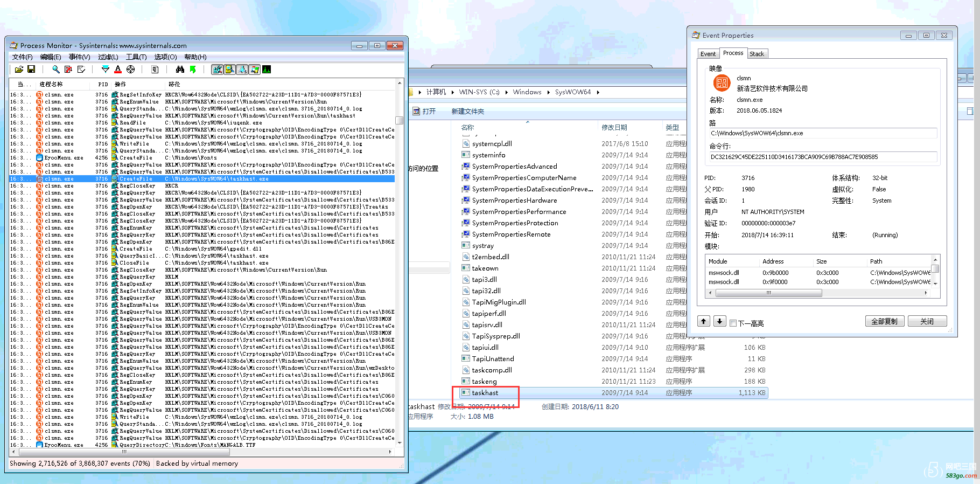Click the Open file icon in Process Monitor toolbar
The image size is (980, 484).
coord(19,70)
